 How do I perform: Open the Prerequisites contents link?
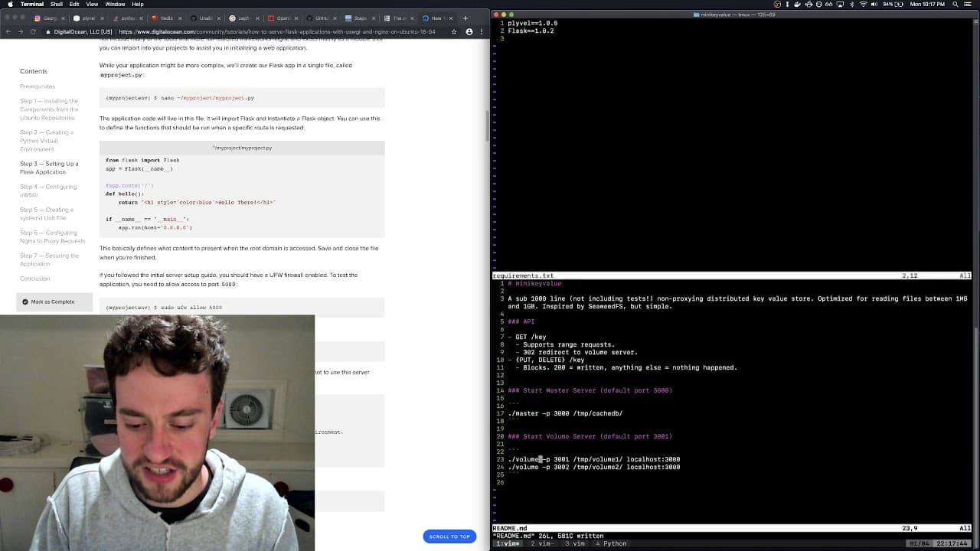38,86
